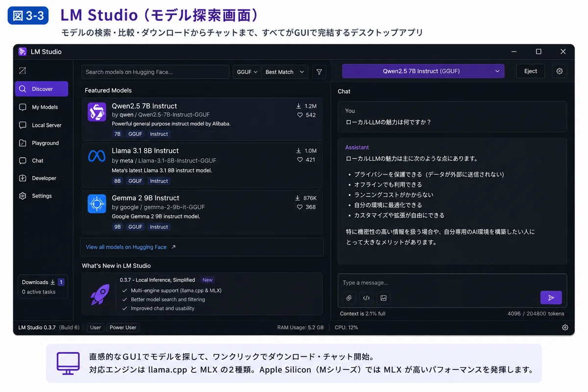The image size is (588, 392).
Task: Maximize the LM Studio window
Action: coord(539,51)
